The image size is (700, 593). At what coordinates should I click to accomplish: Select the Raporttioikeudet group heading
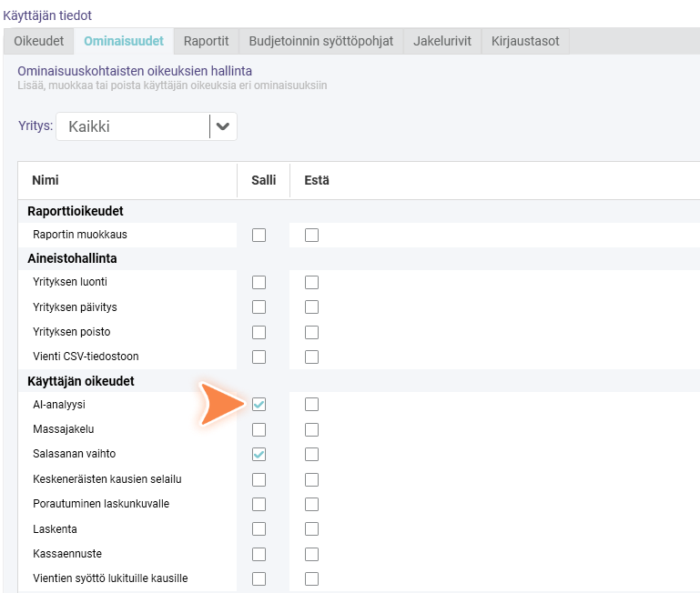click(x=76, y=211)
